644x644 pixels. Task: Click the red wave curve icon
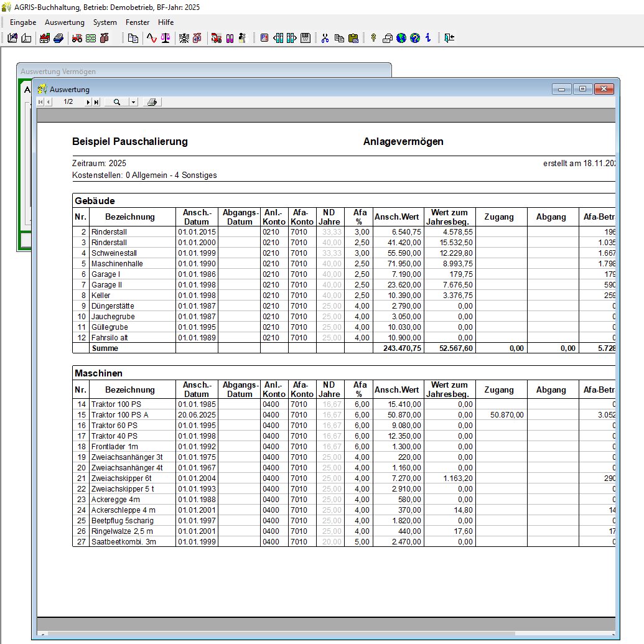[x=151, y=38]
